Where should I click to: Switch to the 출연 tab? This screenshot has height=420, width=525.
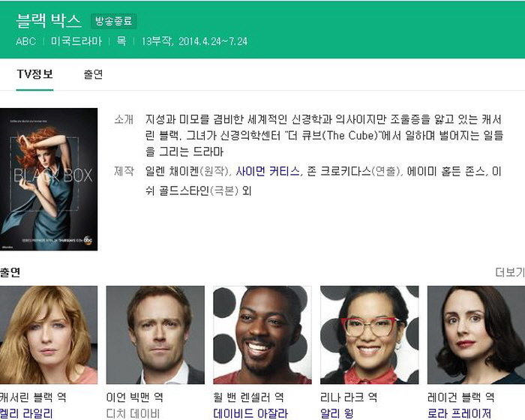[93, 74]
